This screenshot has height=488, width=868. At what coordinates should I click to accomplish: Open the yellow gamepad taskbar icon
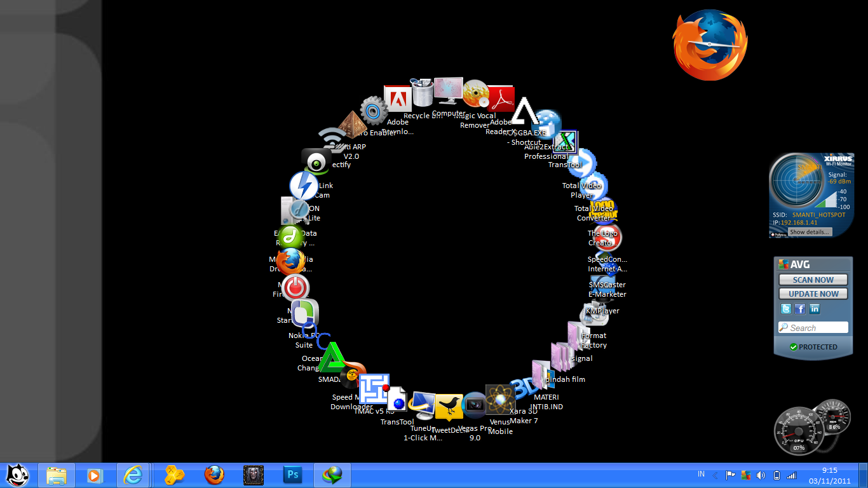tap(174, 475)
